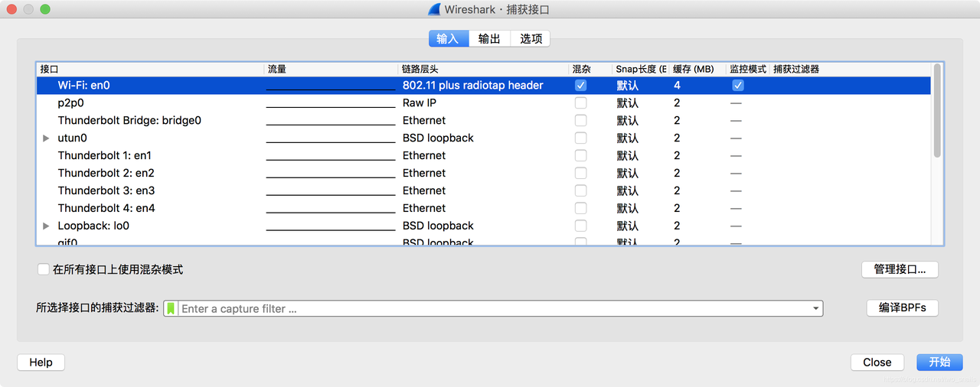Enable promiscuous checkbox for Thunderbolt 1: en1
The image size is (980, 387).
(580, 156)
